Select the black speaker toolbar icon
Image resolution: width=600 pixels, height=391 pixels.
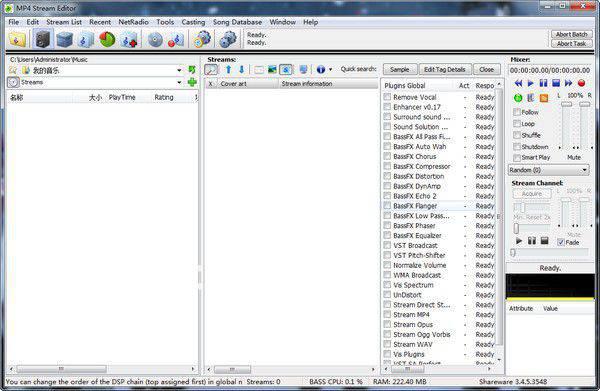43,39
